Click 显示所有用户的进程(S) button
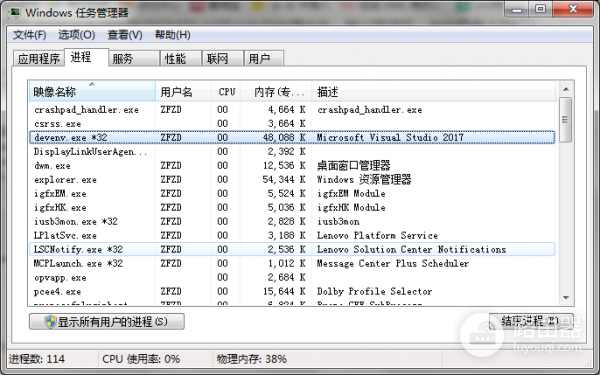This screenshot has width=600, height=375. (x=107, y=321)
